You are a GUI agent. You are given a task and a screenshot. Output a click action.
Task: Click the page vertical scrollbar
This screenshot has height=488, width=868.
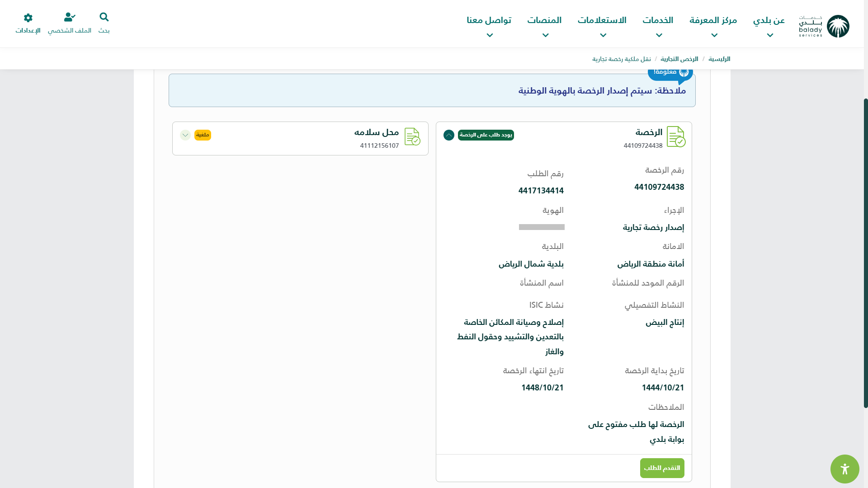[x=865, y=253]
